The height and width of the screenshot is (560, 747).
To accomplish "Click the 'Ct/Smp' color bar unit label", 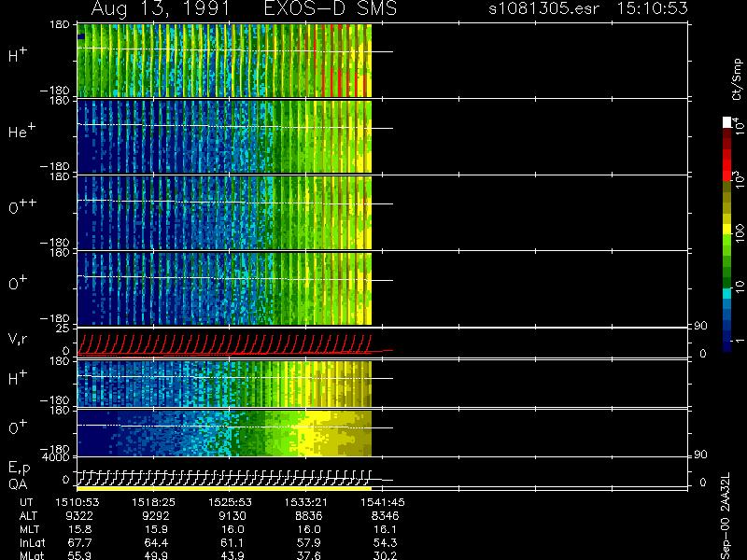I will 737,79.
